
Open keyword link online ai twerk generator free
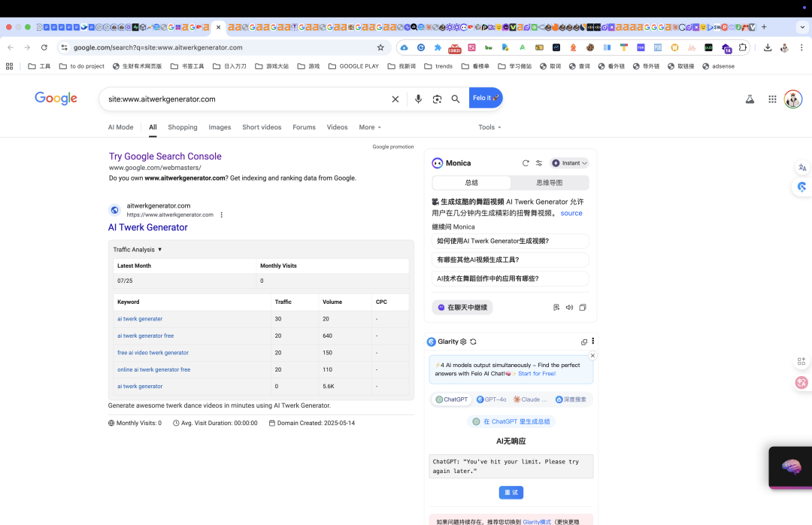click(154, 369)
